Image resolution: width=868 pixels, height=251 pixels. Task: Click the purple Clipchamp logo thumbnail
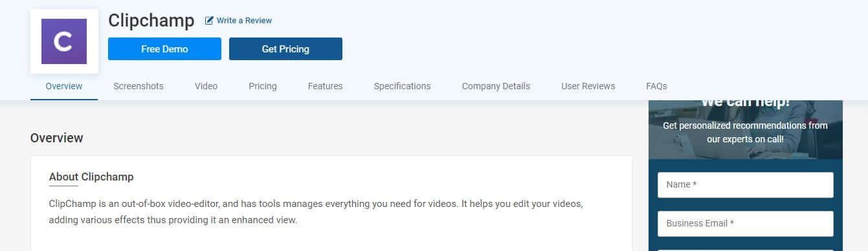[64, 41]
